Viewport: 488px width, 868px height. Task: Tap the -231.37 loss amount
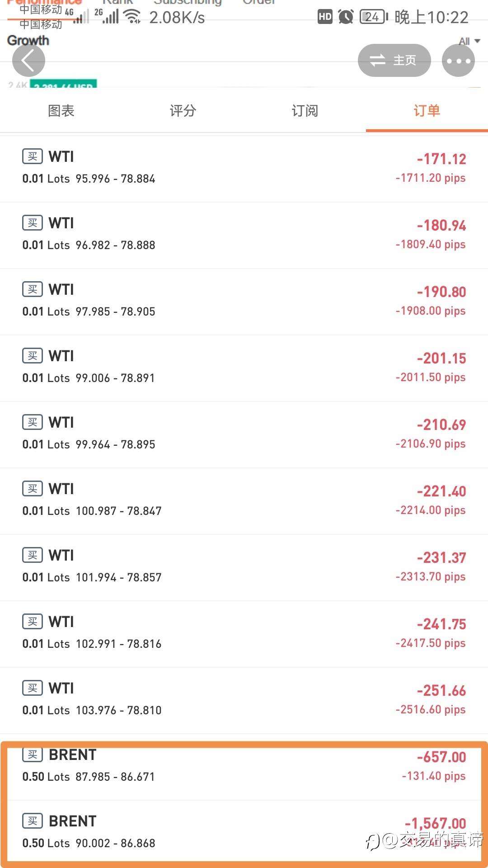(441, 558)
